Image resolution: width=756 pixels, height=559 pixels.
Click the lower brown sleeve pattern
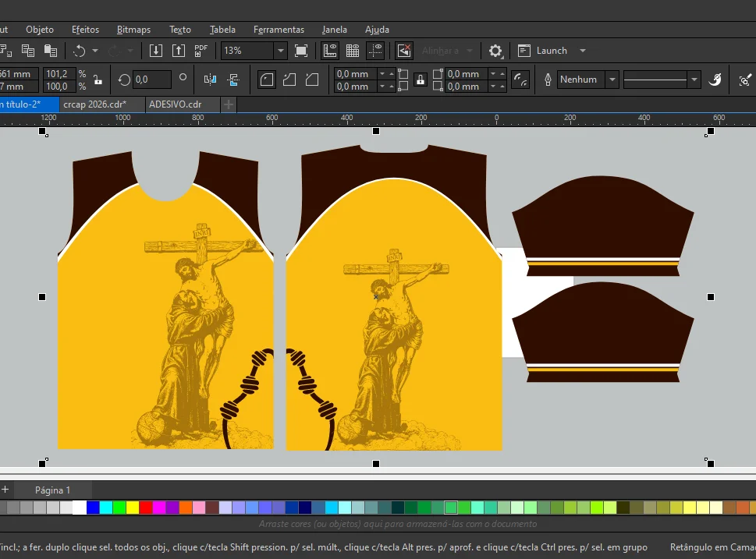[602, 332]
